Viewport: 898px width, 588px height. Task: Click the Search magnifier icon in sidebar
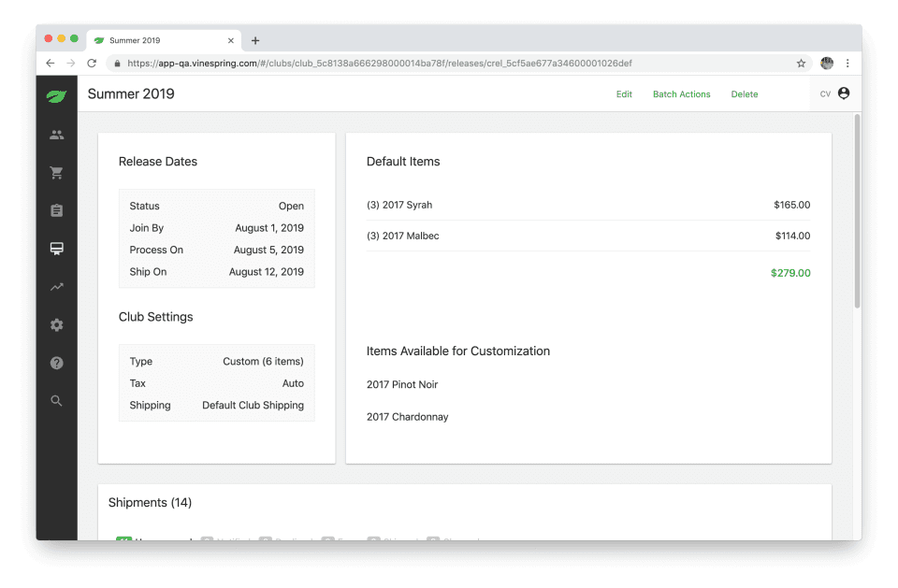[56, 401]
